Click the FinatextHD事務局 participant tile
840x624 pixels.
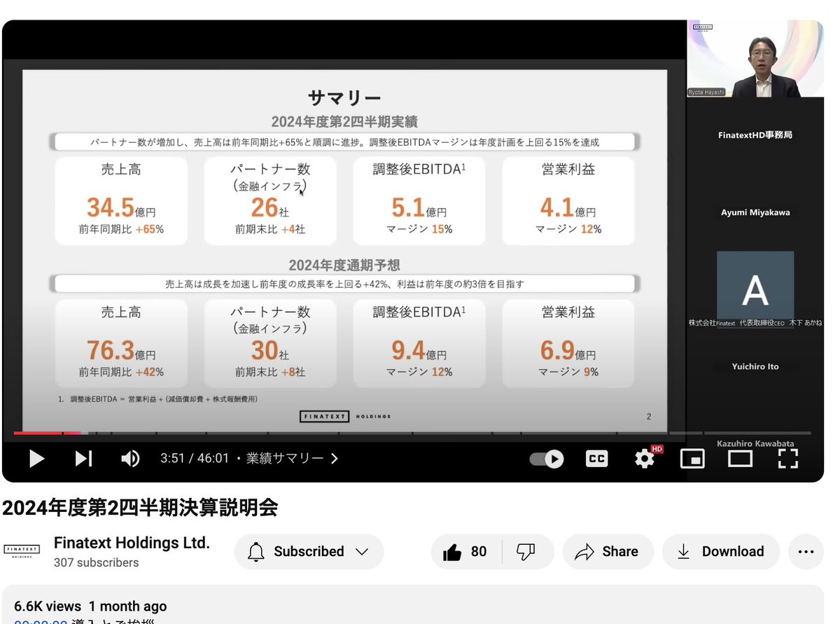click(755, 135)
